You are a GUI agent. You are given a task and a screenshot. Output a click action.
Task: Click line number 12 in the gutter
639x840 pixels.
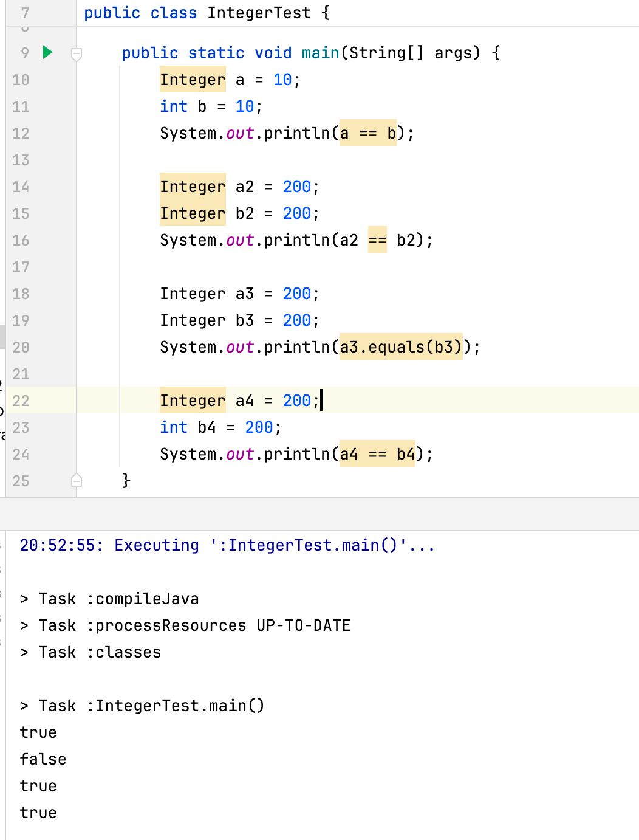coord(21,133)
